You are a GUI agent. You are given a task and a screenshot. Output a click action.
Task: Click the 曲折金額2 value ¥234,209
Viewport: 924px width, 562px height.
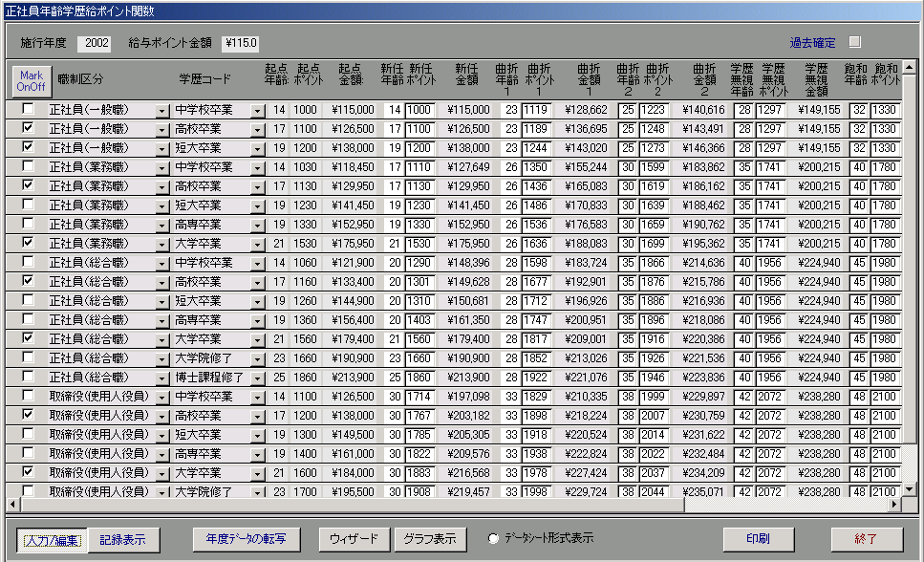703,473
